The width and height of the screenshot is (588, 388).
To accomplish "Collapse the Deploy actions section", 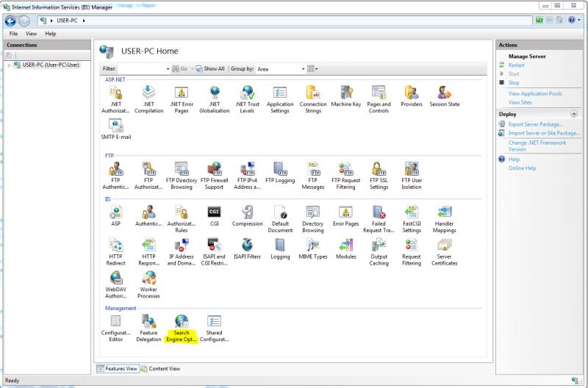I will [574, 114].
